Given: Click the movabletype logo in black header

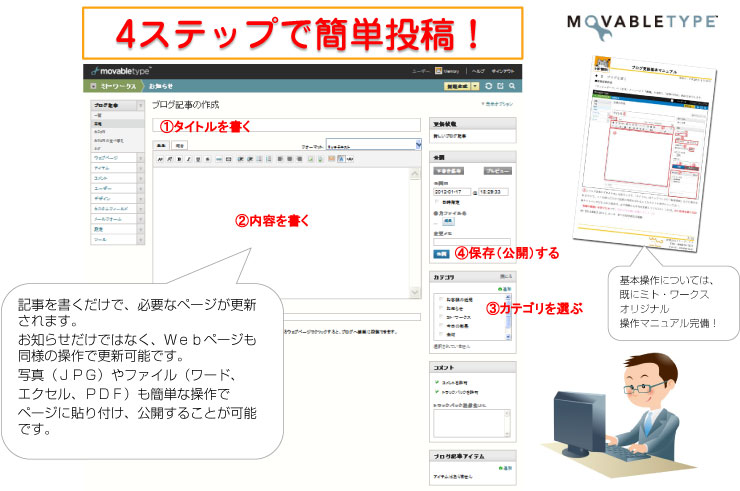Looking at the screenshot, I should (x=121, y=71).
